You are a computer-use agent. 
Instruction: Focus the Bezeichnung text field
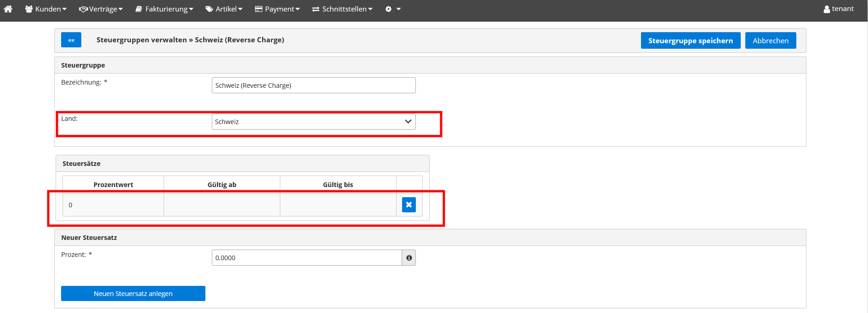pyautogui.click(x=313, y=85)
